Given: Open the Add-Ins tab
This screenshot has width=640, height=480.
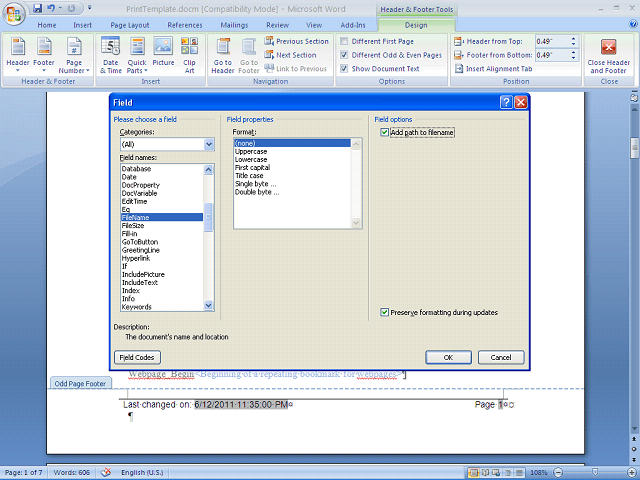Looking at the screenshot, I should (353, 25).
